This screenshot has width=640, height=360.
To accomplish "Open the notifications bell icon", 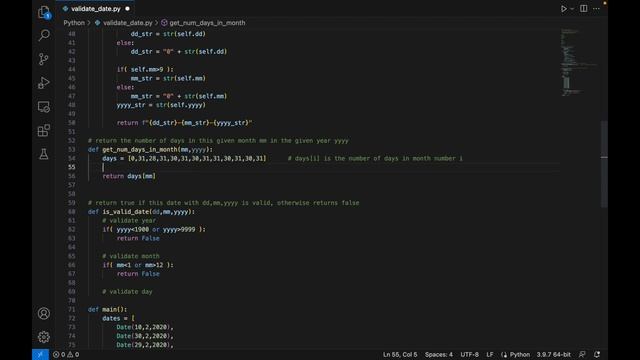I will [x=597, y=354].
